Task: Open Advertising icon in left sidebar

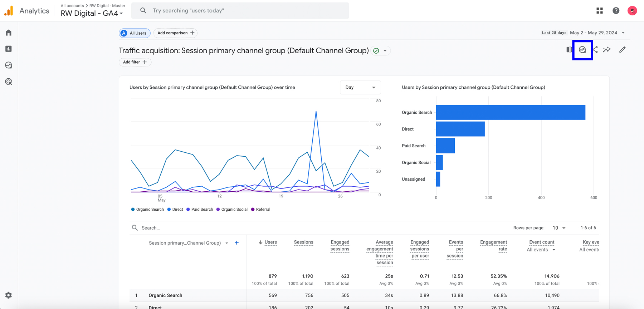Action: [9, 82]
